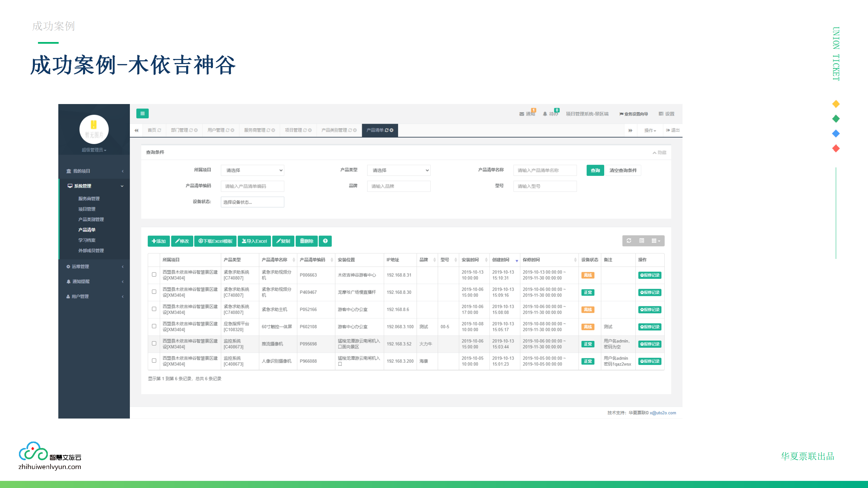Image resolution: width=868 pixels, height=488 pixels.
Task: Close the 项目管理 tab
Action: coord(310,130)
